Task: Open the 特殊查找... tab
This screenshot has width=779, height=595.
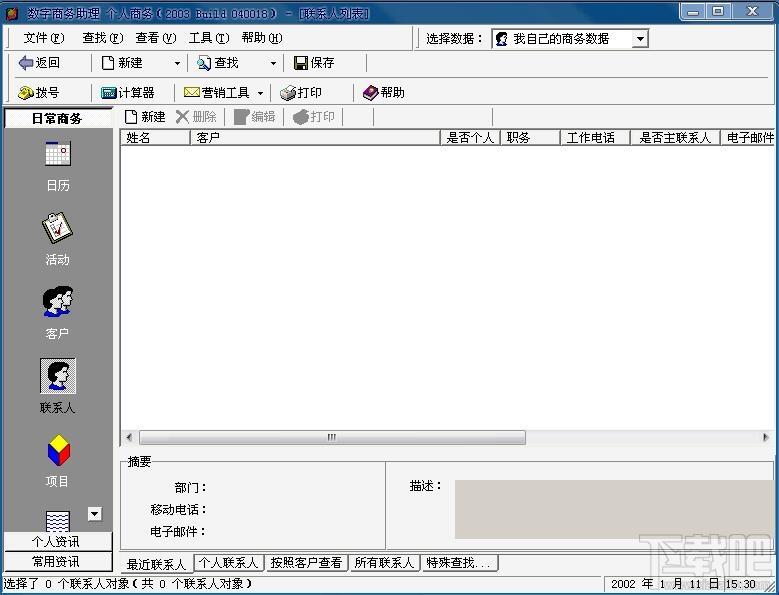Action: (459, 563)
